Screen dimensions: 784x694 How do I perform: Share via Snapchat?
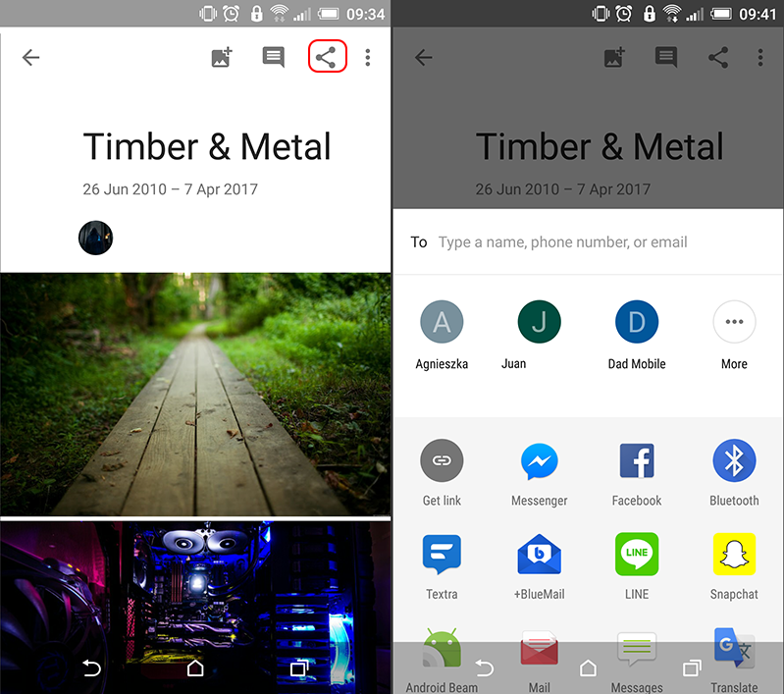[x=734, y=567]
